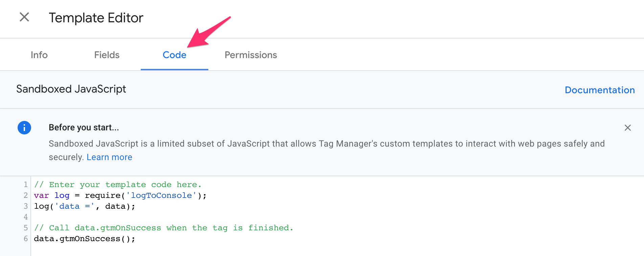This screenshot has width=644, height=256.
Task: Click the Enter your template code comment
Action: (118, 185)
